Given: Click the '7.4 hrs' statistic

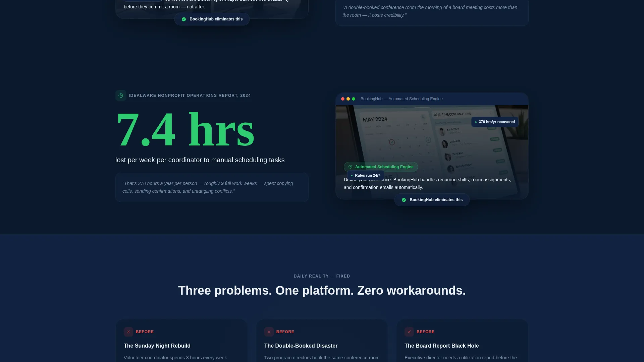Looking at the screenshot, I should coord(185,130).
